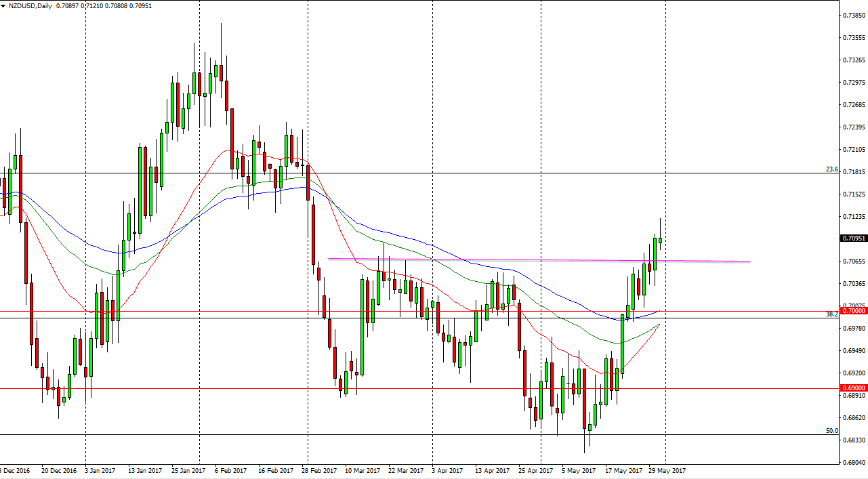Click price axis label 0.68330
The image size is (868, 479).
(853, 440)
